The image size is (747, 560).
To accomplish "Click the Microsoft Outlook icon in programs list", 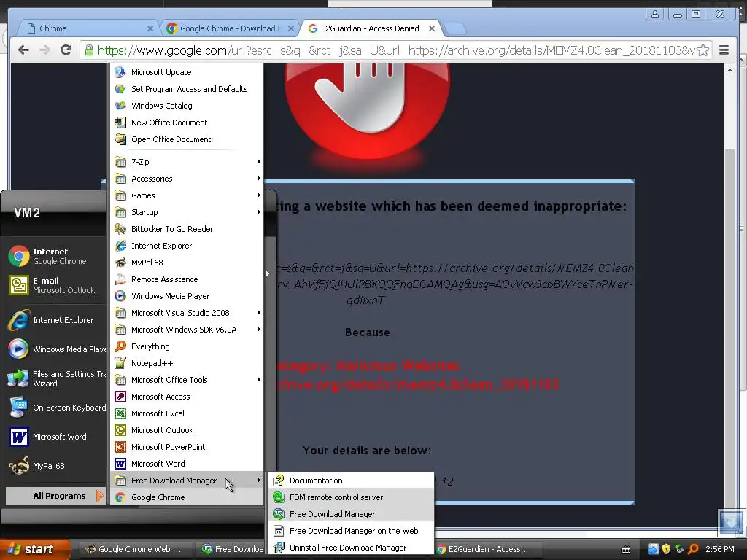I will pos(120,430).
